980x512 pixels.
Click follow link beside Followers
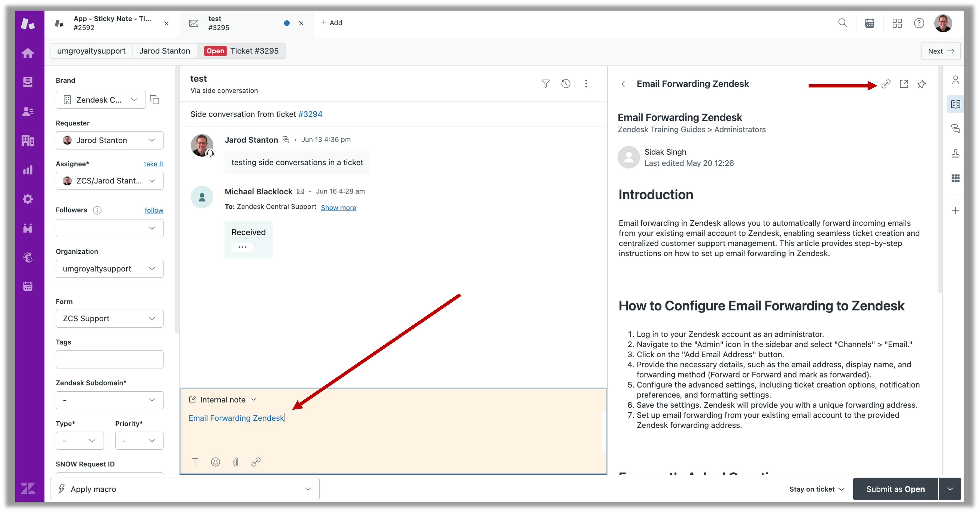point(154,210)
